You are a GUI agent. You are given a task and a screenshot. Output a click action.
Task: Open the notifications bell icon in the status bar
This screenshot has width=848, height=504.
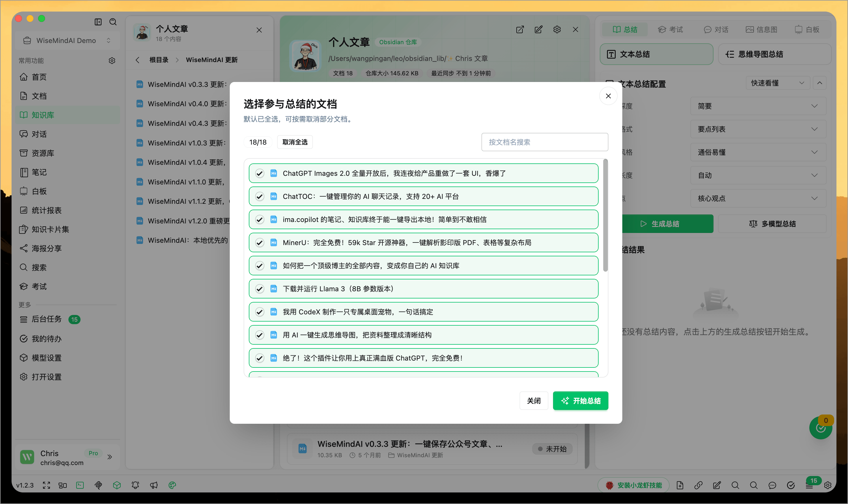coord(135,485)
